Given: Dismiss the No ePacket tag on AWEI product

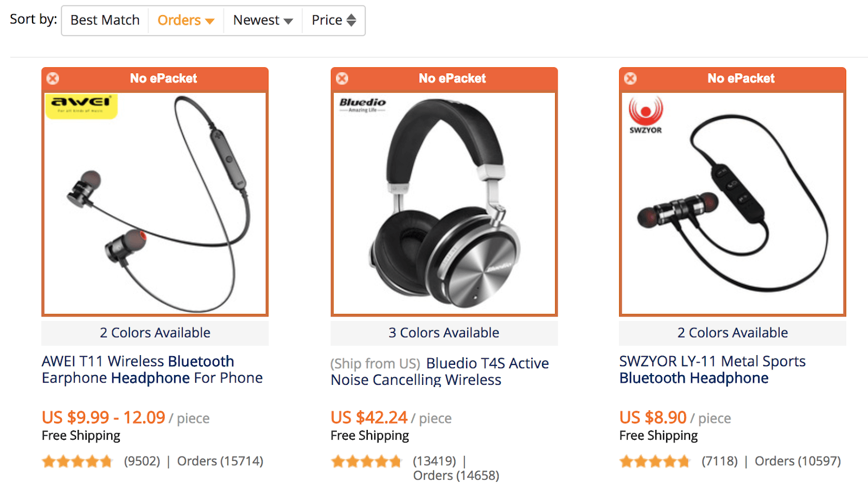Looking at the screenshot, I should (52, 78).
